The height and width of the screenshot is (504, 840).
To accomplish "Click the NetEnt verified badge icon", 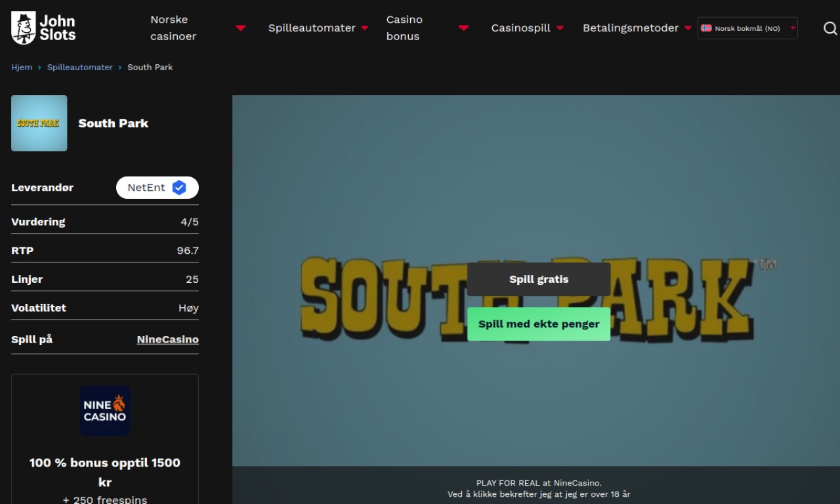I will [179, 188].
